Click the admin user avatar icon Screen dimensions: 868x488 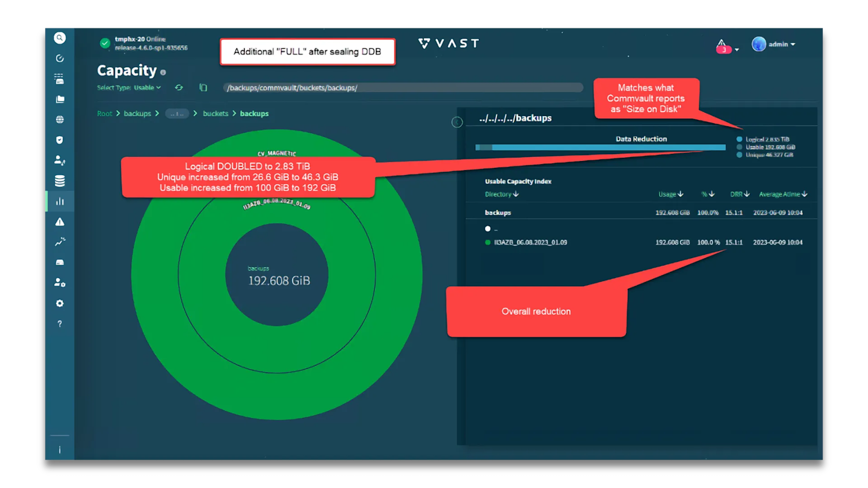coord(759,44)
